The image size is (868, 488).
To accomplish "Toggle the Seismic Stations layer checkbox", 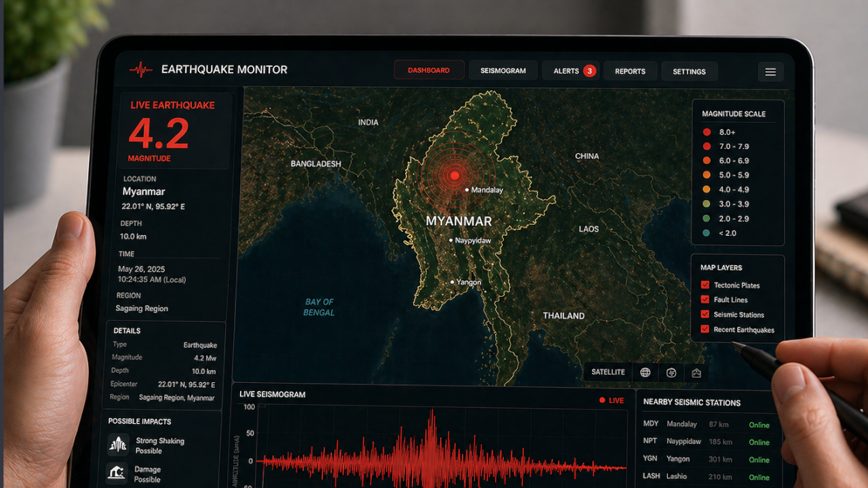I will 705,314.
